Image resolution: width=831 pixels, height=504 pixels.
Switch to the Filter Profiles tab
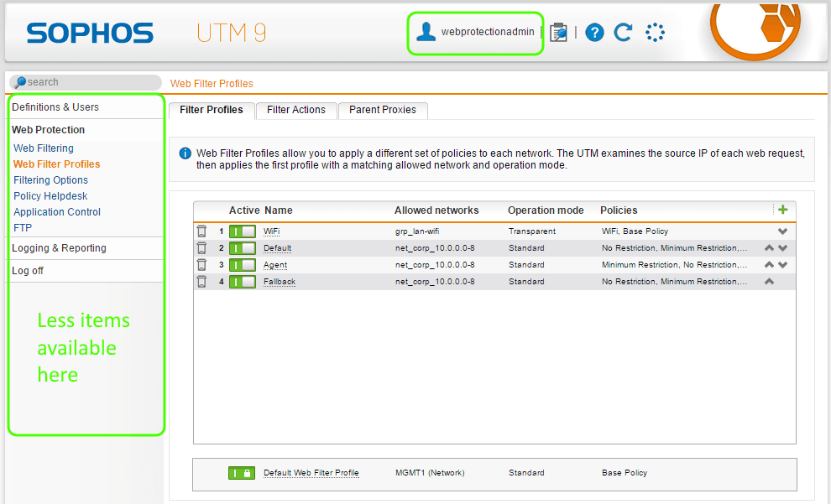tap(212, 110)
